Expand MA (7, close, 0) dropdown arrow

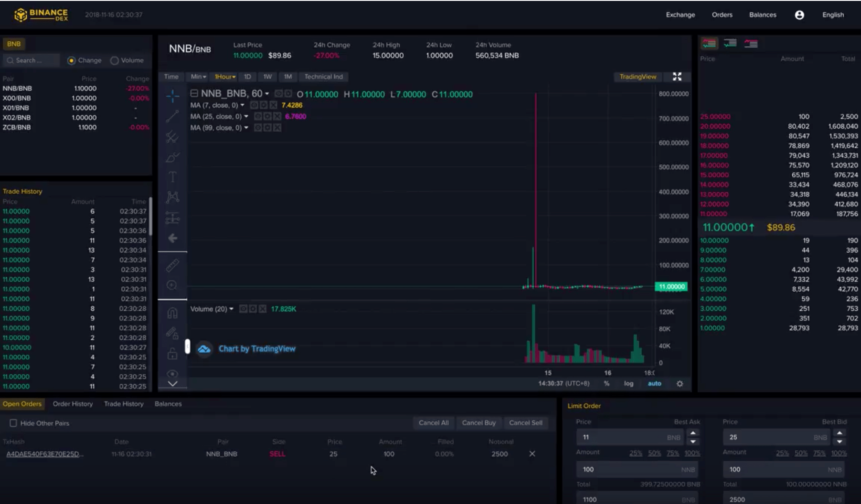(242, 105)
